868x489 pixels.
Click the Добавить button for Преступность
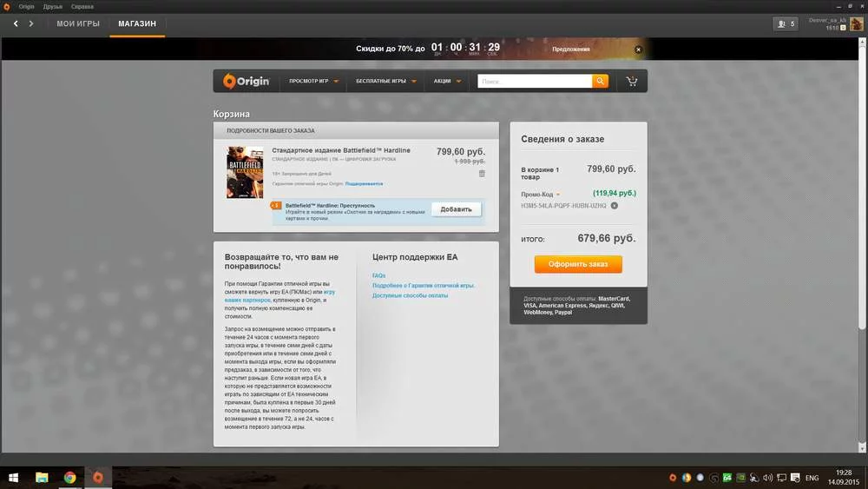click(x=457, y=209)
